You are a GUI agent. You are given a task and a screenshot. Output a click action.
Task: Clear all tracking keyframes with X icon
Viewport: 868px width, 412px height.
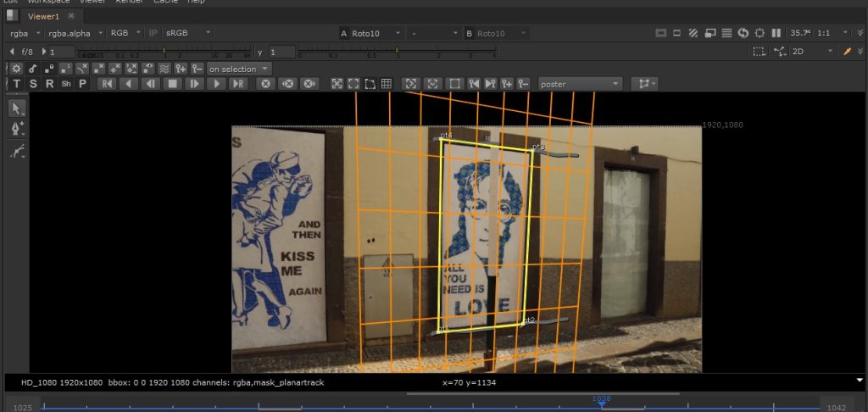[x=265, y=84]
